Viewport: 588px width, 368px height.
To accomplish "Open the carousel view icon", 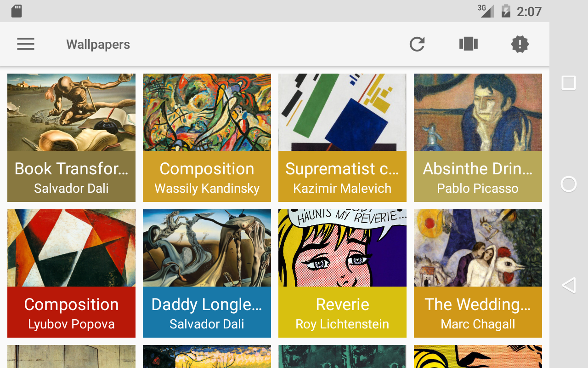I will click(x=469, y=44).
